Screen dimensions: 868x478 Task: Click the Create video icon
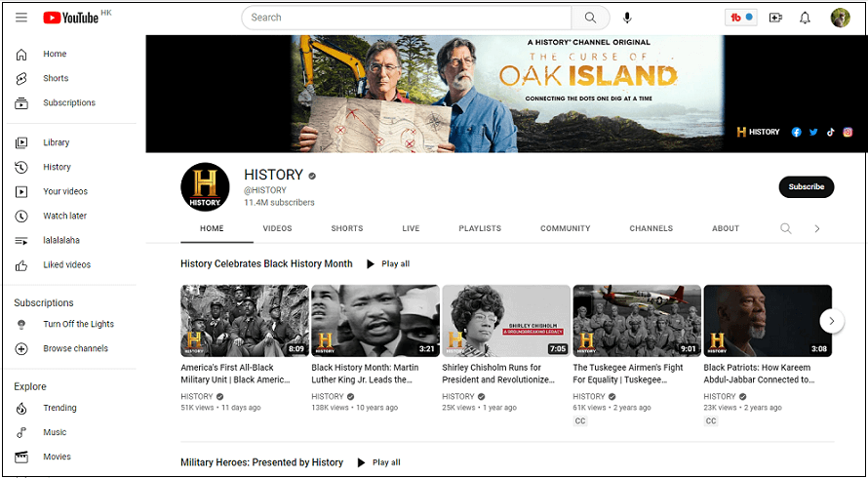[x=775, y=18]
